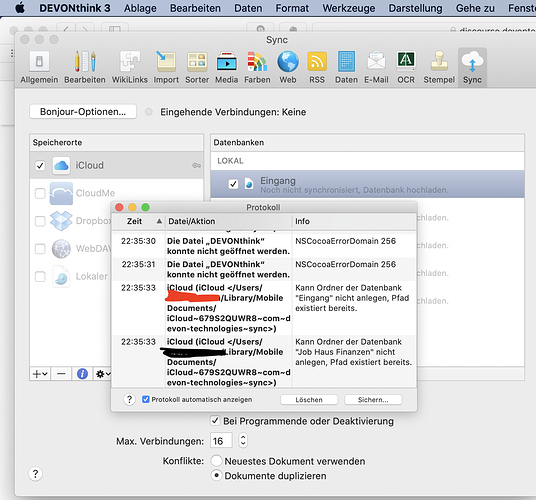Click the Dropbox location icon
Screen dimensions: 536x500
(x=61, y=221)
